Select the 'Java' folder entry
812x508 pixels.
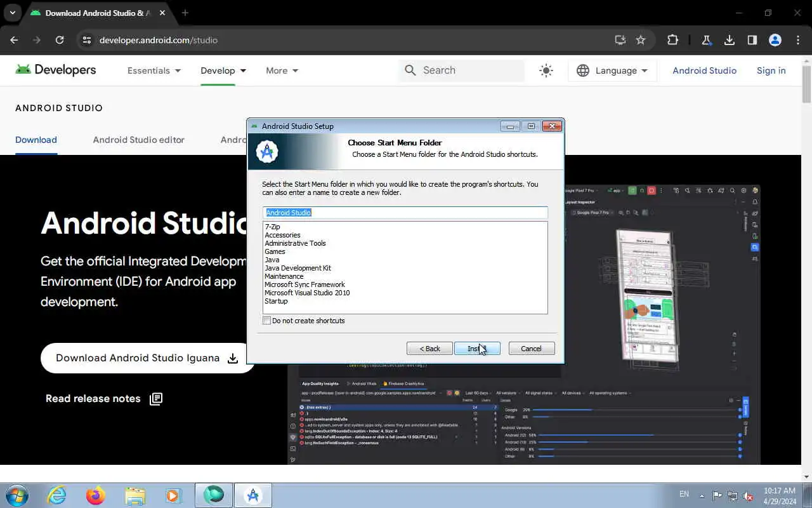[272, 260]
